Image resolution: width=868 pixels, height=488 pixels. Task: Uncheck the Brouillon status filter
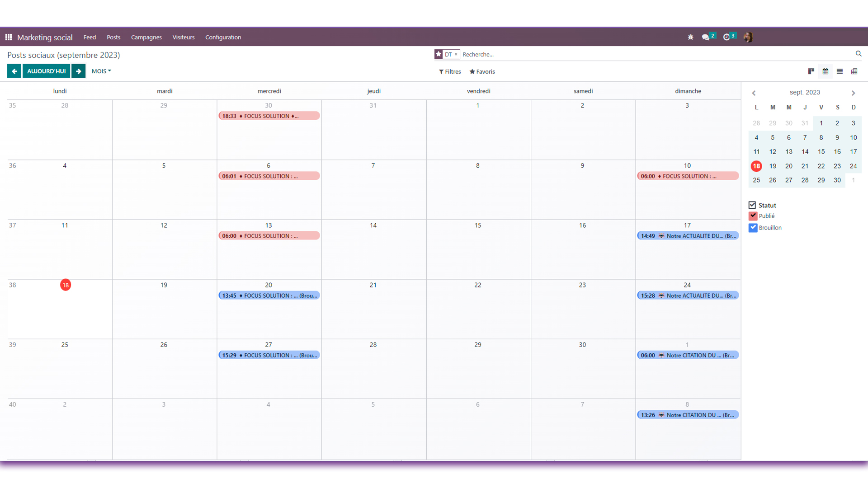753,228
